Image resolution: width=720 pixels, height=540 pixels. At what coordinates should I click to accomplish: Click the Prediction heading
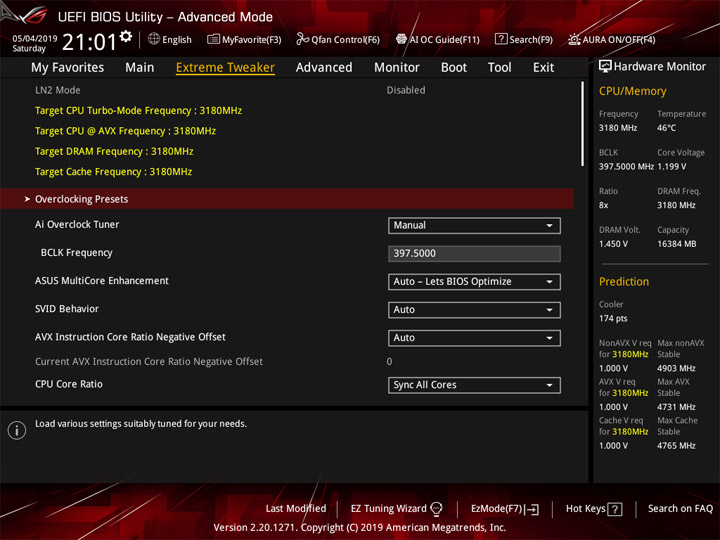[624, 281]
